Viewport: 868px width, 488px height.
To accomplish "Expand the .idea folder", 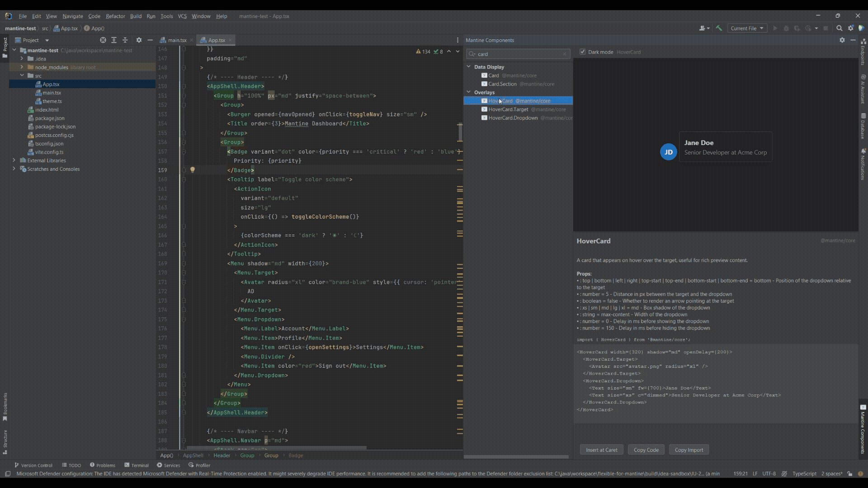I will (x=22, y=59).
